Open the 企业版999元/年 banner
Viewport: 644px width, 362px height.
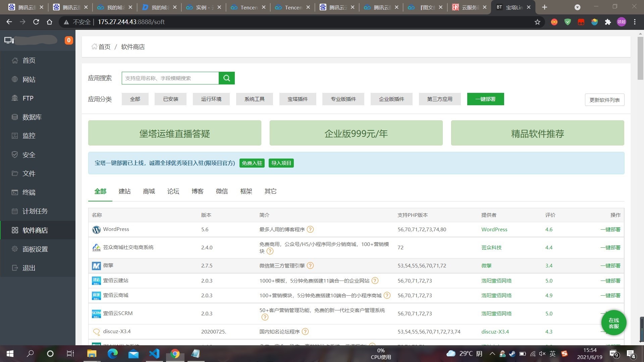point(356,133)
